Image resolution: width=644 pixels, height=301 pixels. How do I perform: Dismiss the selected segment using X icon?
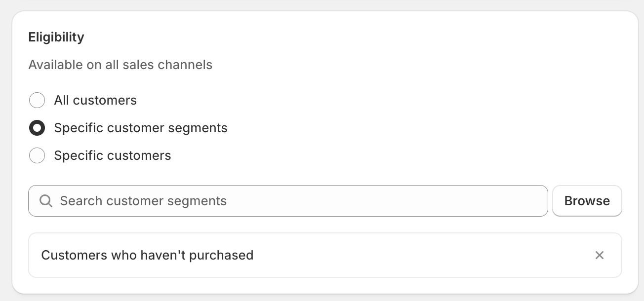599,255
